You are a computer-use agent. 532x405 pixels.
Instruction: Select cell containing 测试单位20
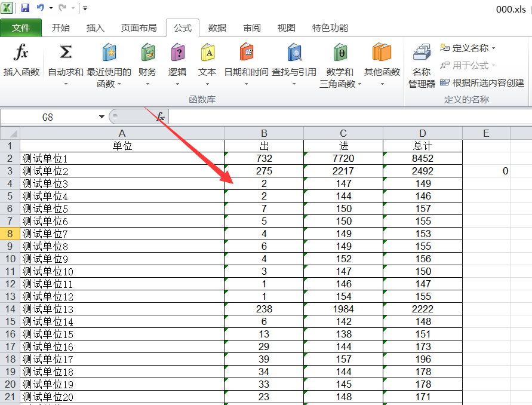pos(122,397)
